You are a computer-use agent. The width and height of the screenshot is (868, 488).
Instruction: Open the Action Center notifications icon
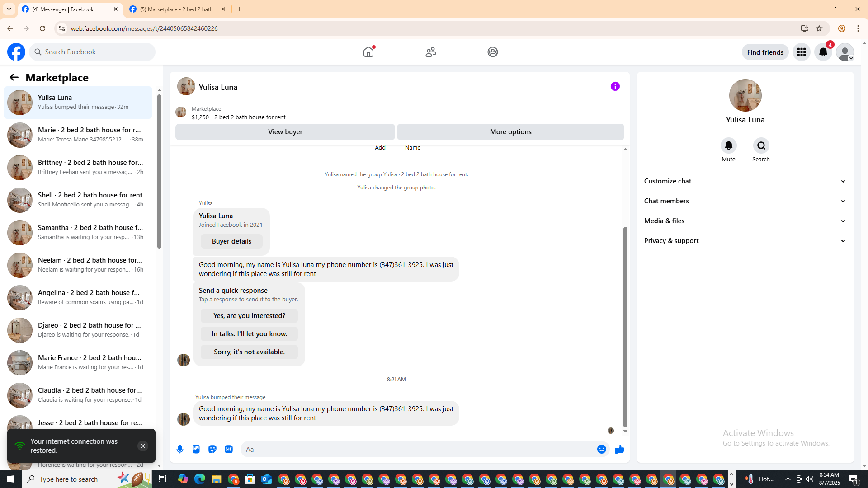pyautogui.click(x=854, y=479)
